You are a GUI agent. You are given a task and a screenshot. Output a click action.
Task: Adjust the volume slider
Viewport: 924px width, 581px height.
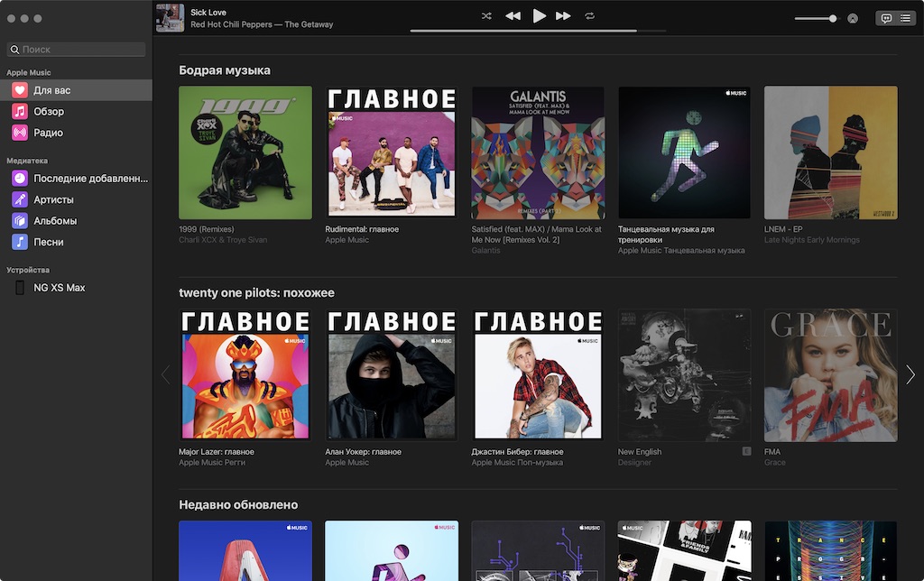[816, 18]
